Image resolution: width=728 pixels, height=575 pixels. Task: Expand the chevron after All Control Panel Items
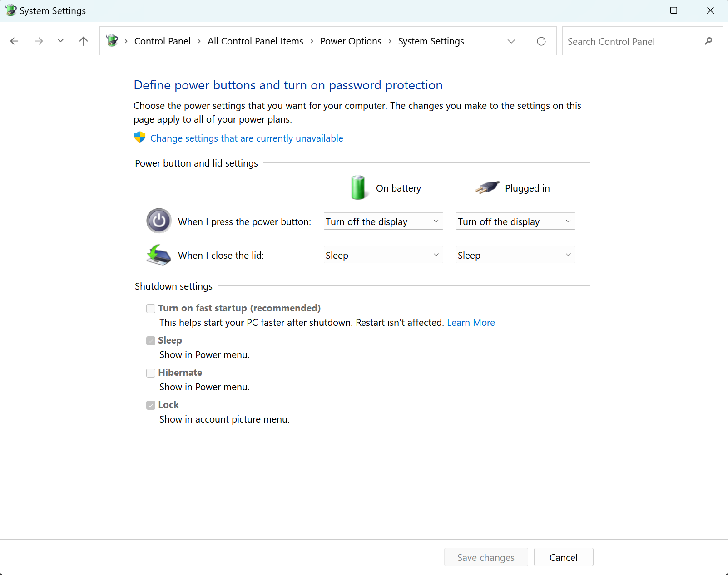[312, 41]
